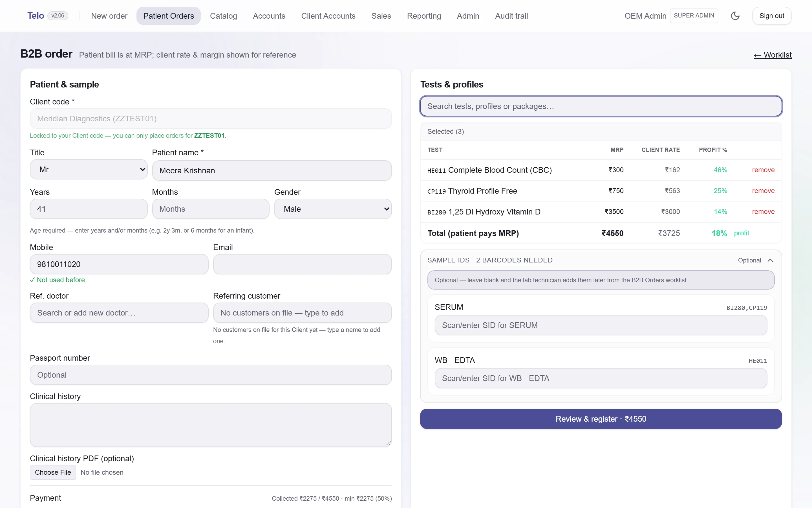Click the 18% total profit value
The height and width of the screenshot is (508, 812).
[719, 233]
